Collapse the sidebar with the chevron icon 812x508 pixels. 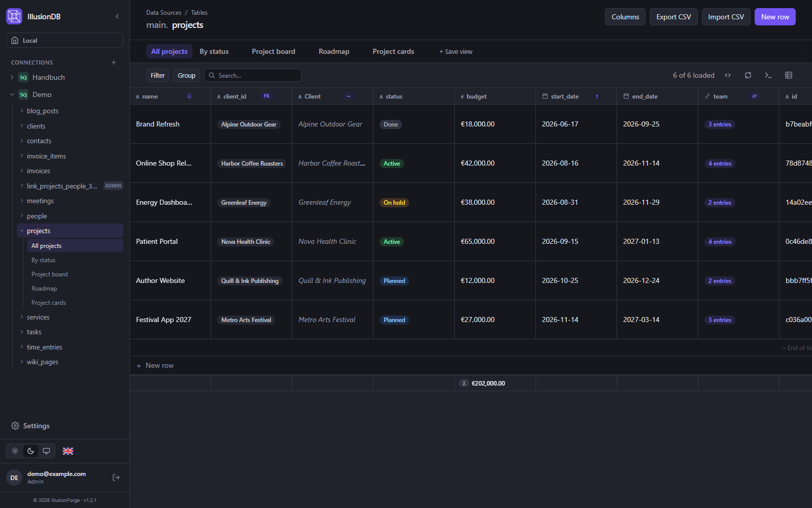(x=117, y=16)
